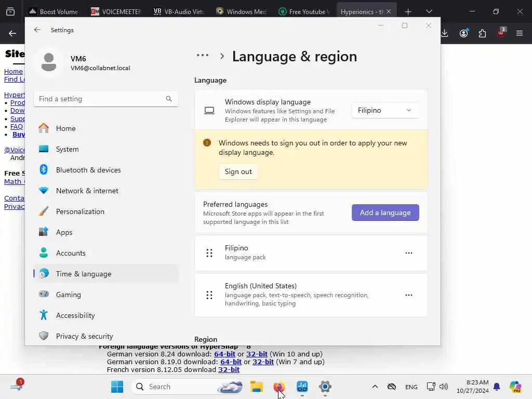
Task: Open Accessibility settings category
Action: (x=106, y=315)
